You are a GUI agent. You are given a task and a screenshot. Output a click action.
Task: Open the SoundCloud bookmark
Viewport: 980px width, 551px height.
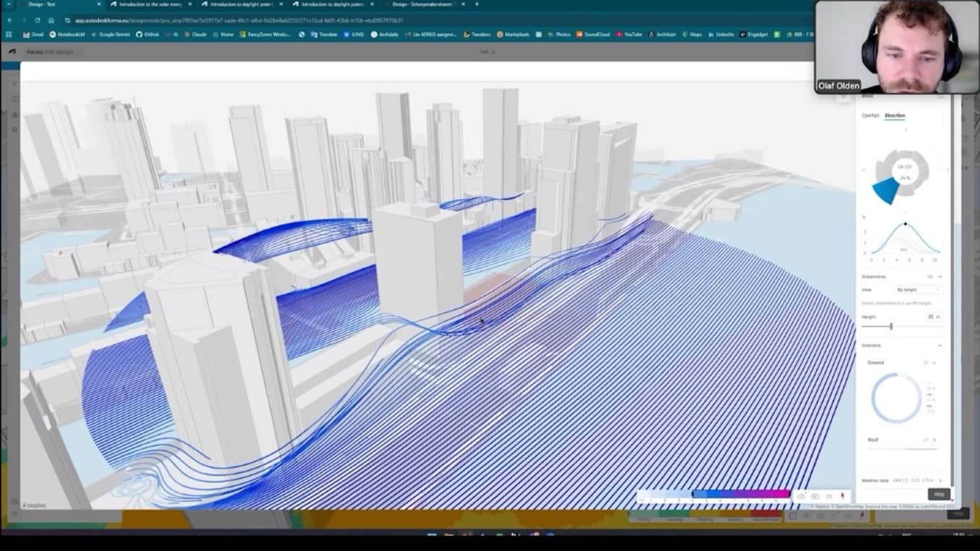[x=593, y=34]
